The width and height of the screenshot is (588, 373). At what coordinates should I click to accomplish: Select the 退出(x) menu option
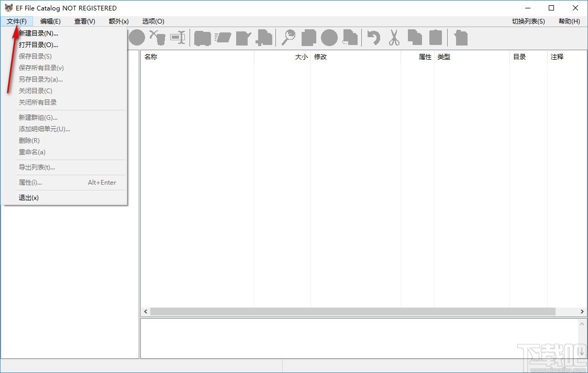29,197
